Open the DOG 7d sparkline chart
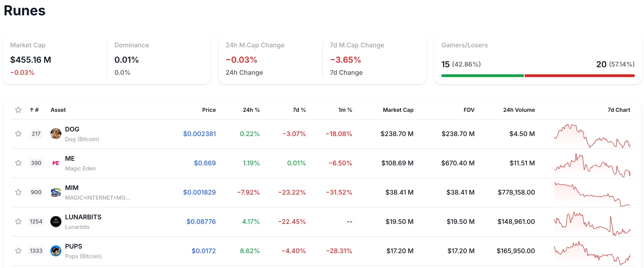The width and height of the screenshot is (644, 268). [x=592, y=136]
